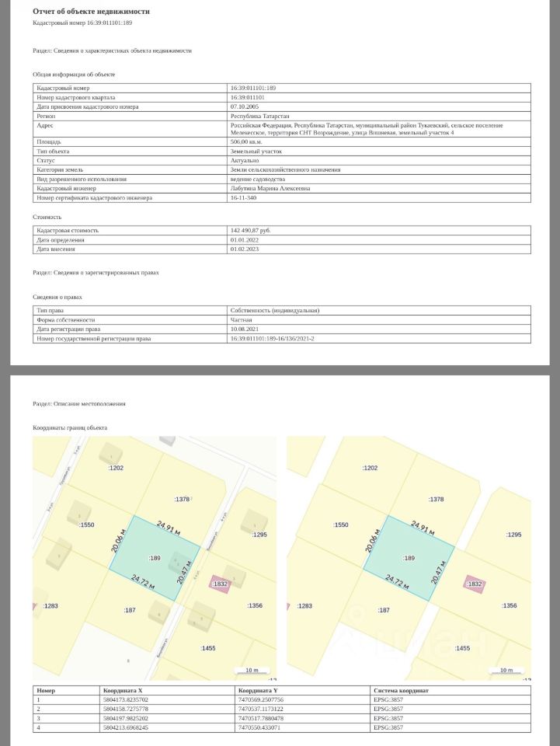The height and width of the screenshot is (746, 560).
Task: Click the engineer name "Лабутина Марина Алексеевна"
Action: tap(270, 188)
